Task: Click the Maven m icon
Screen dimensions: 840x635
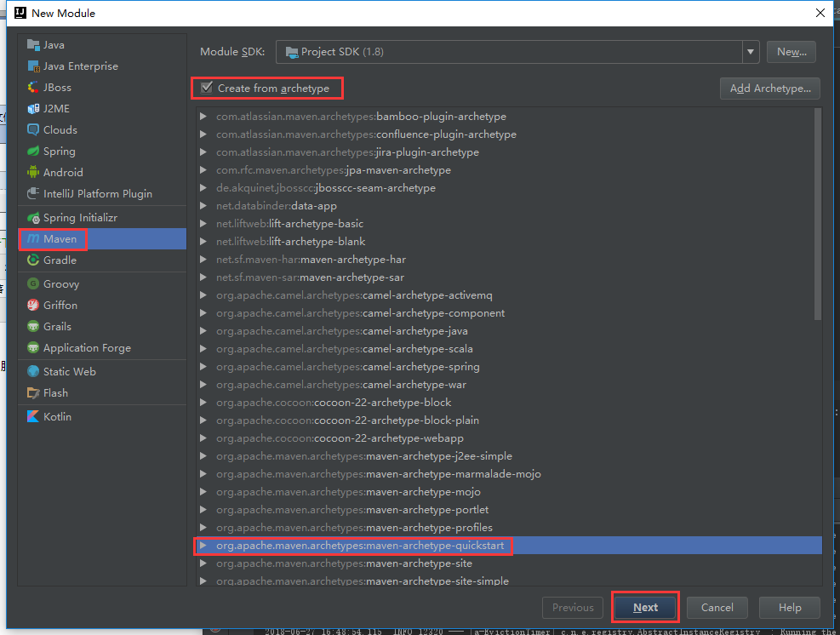Action: [x=33, y=239]
